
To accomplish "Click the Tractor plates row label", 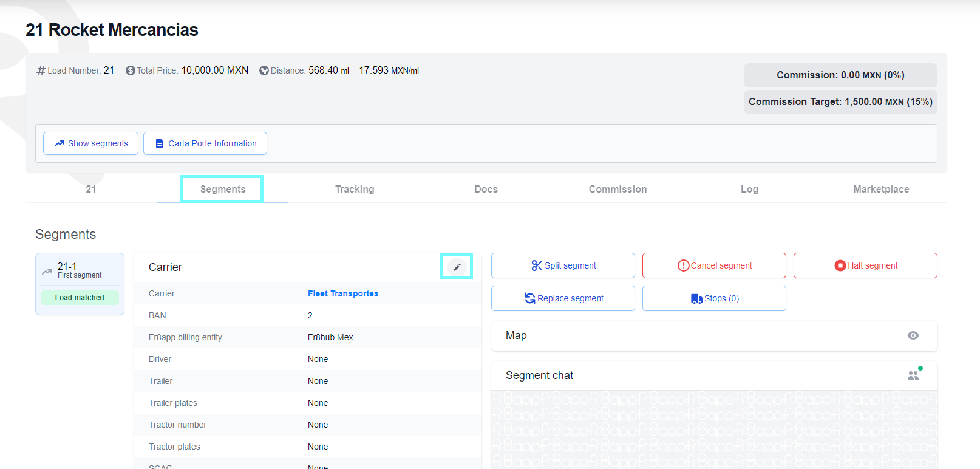I will [x=174, y=447].
